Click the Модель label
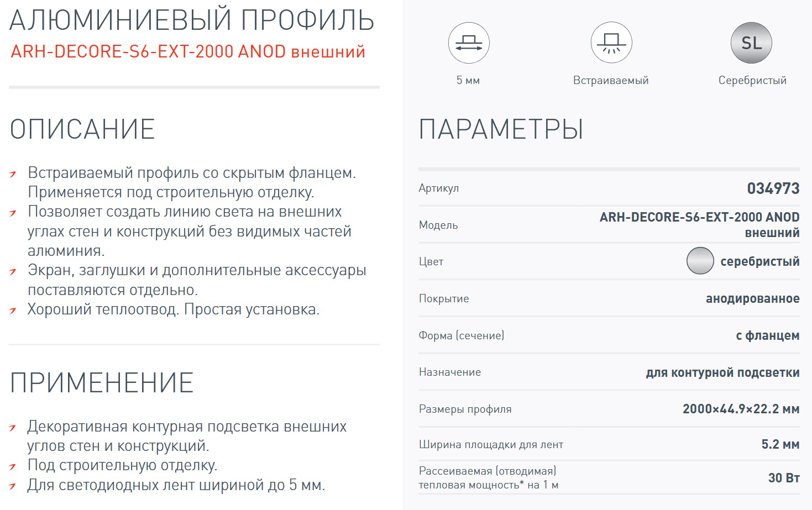812x510 pixels. point(438,225)
